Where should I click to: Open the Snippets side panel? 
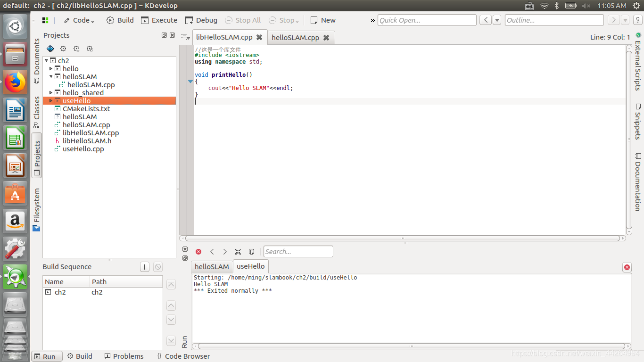(638, 122)
